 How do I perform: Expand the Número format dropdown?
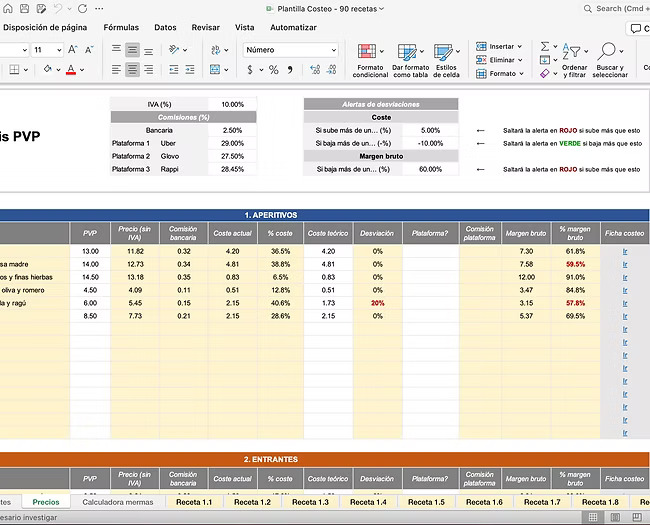point(332,50)
